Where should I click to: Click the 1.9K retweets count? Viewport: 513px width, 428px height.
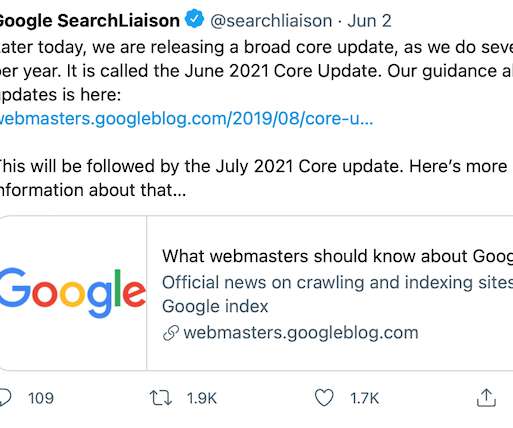(202, 398)
